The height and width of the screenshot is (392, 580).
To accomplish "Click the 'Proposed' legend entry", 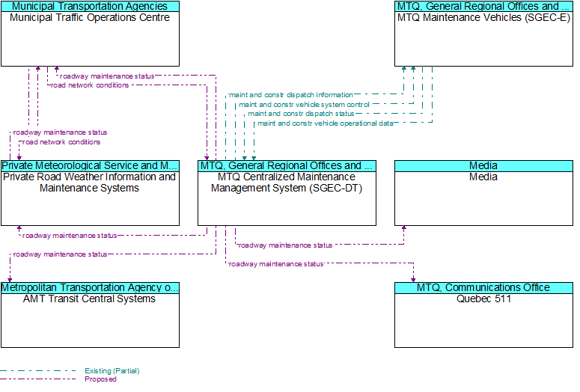I will point(100,379).
